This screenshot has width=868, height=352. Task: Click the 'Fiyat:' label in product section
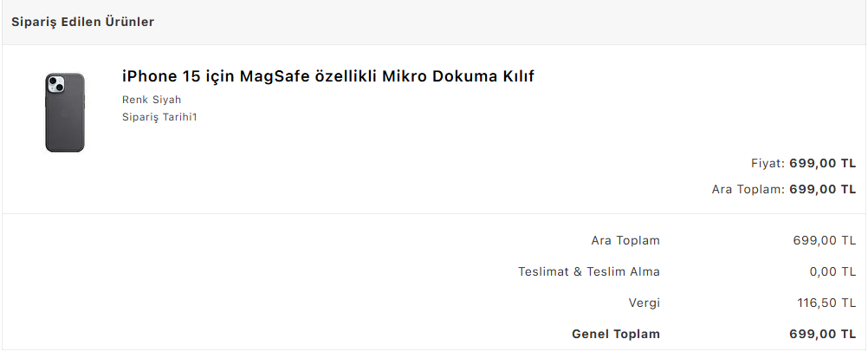768,163
